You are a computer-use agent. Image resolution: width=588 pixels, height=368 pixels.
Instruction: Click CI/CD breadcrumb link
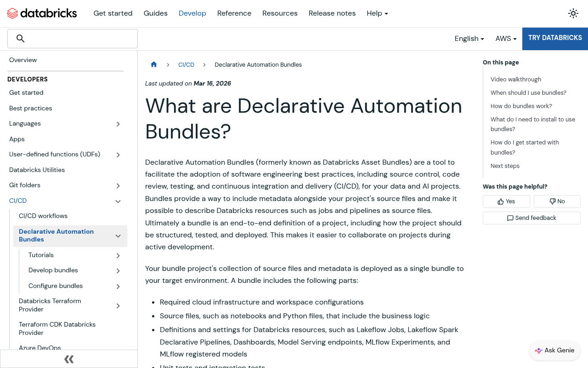click(x=186, y=65)
